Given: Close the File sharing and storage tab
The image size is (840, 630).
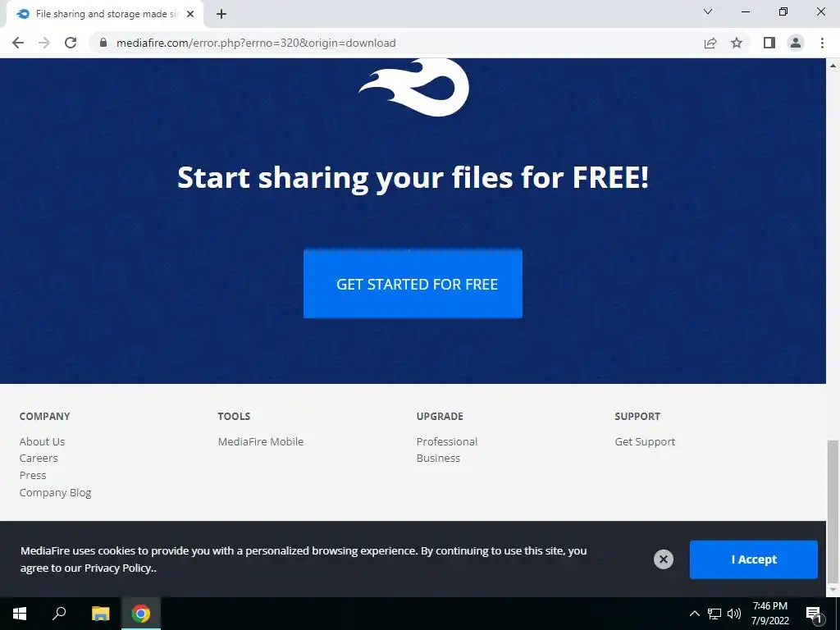Looking at the screenshot, I should (x=190, y=15).
